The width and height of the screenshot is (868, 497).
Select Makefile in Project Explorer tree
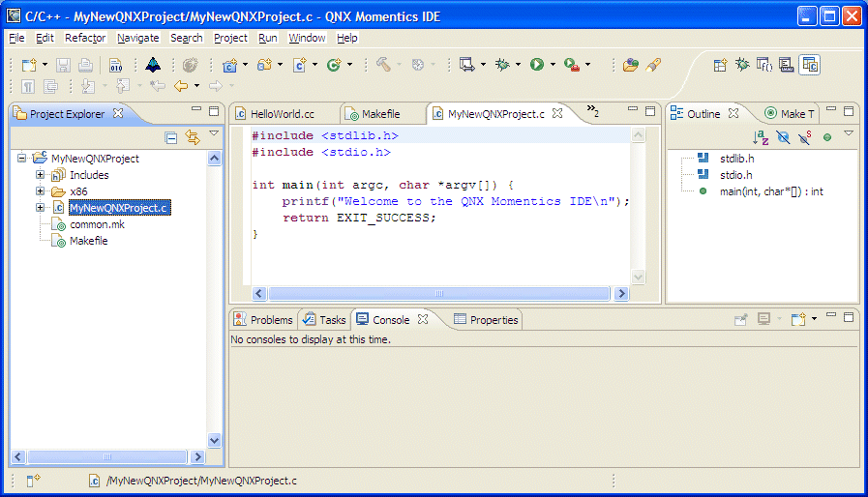click(88, 241)
